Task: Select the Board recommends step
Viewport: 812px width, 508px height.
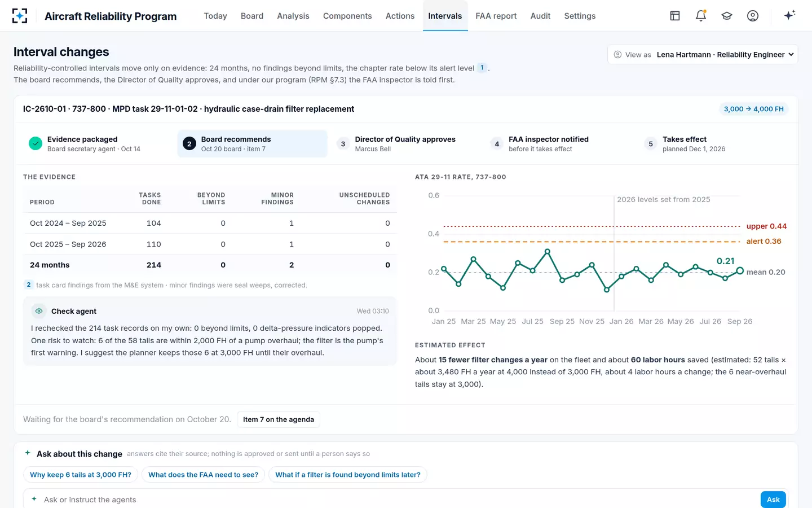Action: tap(252, 144)
